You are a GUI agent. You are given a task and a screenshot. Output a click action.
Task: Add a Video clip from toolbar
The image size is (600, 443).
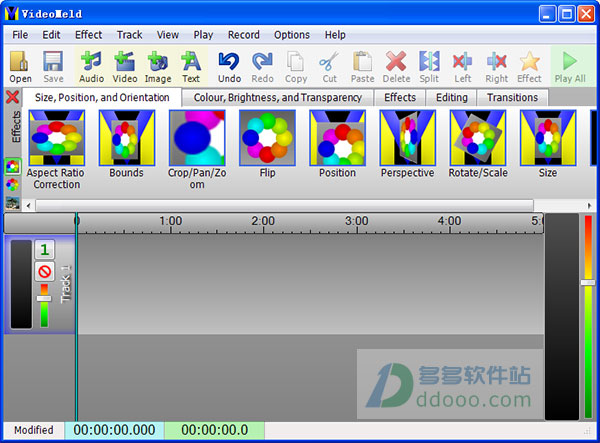point(125,67)
